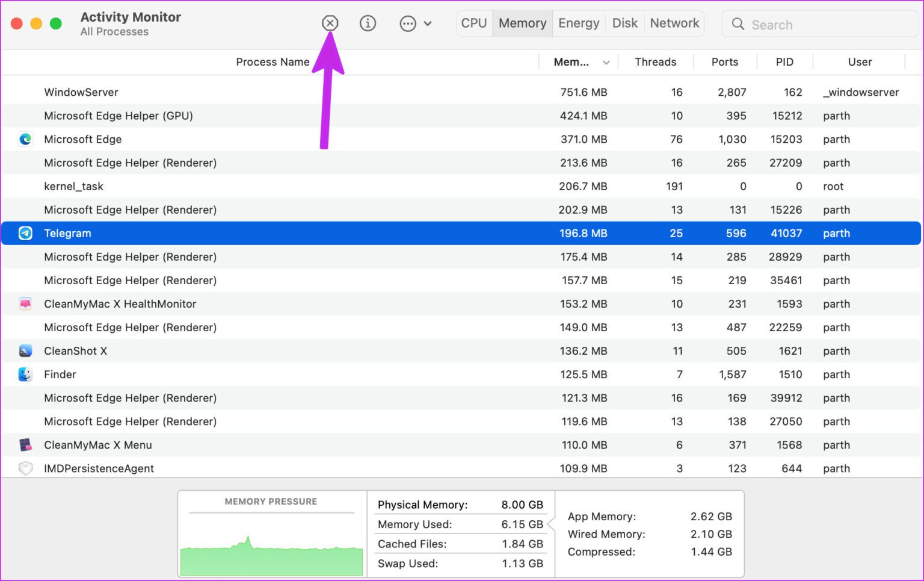Toggle the Memory column sort arrow
The width and height of the screenshot is (924, 581).
[606, 63]
